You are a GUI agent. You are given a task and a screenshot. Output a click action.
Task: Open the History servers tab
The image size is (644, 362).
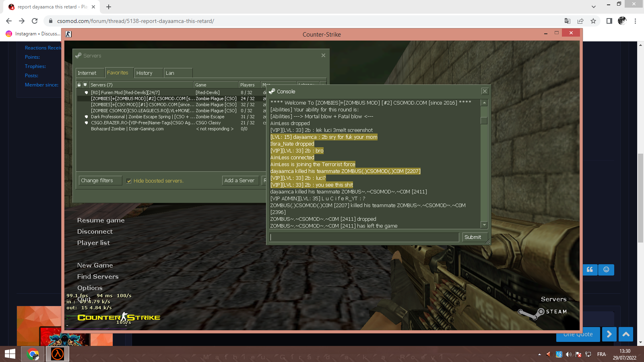tap(144, 73)
